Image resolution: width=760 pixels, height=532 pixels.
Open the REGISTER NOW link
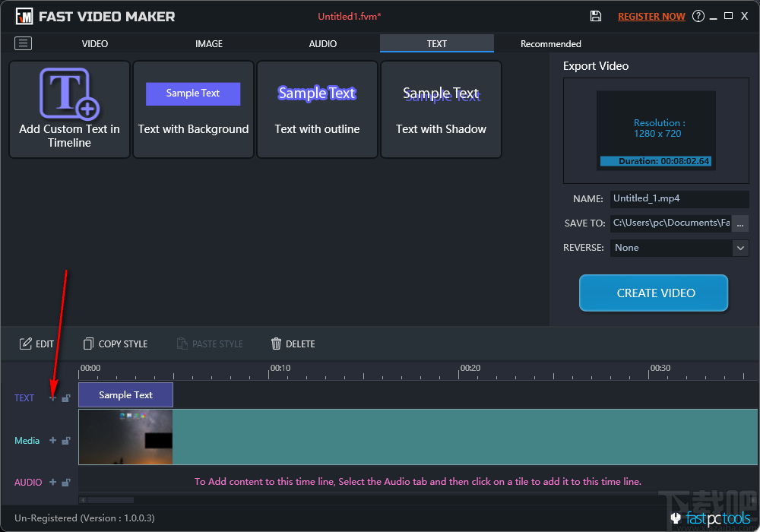651,16
